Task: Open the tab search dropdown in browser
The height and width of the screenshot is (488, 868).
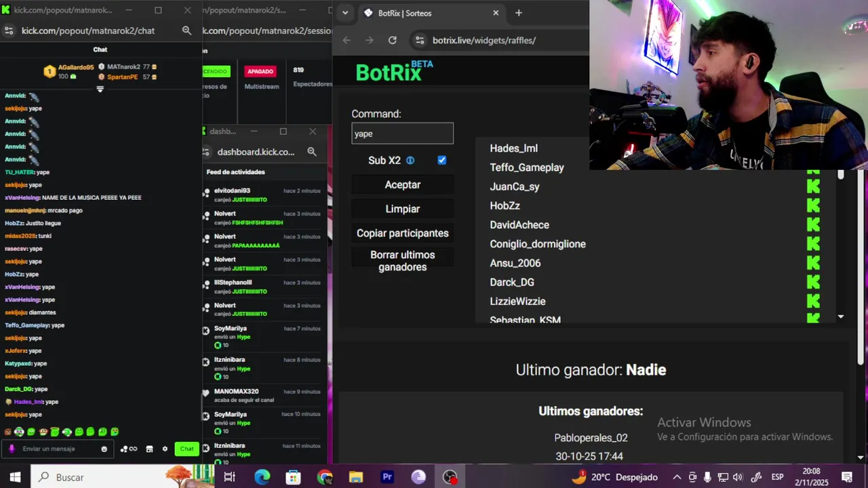Action: 345,13
